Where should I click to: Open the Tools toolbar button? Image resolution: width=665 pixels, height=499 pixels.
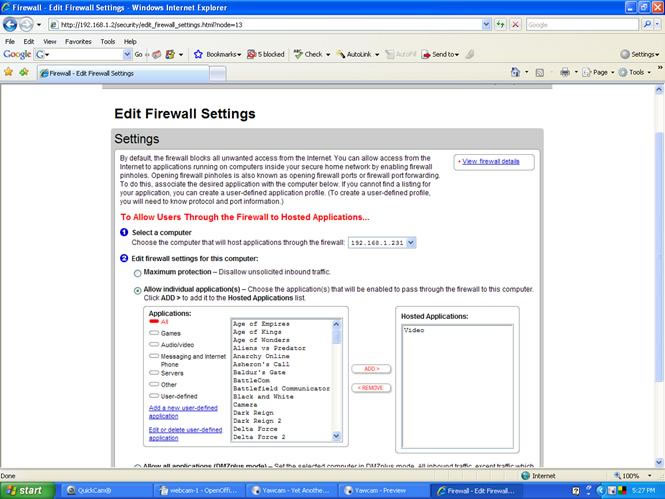(x=635, y=72)
